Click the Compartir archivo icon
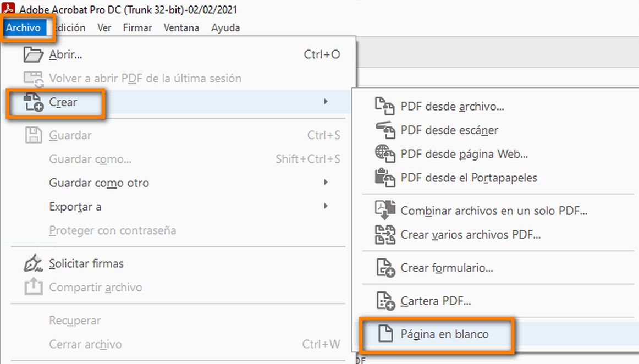This screenshot has height=364, width=639. (33, 287)
